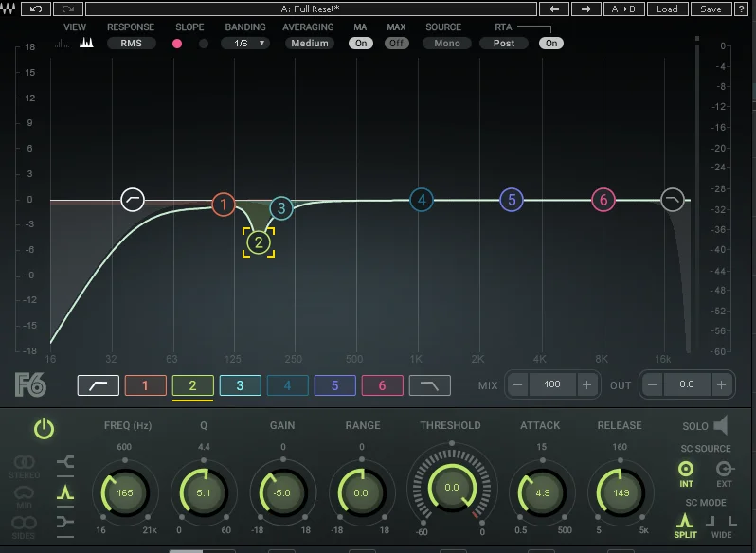Click the Redo arrow button
Screen dimensions: 756x553
[68, 9]
